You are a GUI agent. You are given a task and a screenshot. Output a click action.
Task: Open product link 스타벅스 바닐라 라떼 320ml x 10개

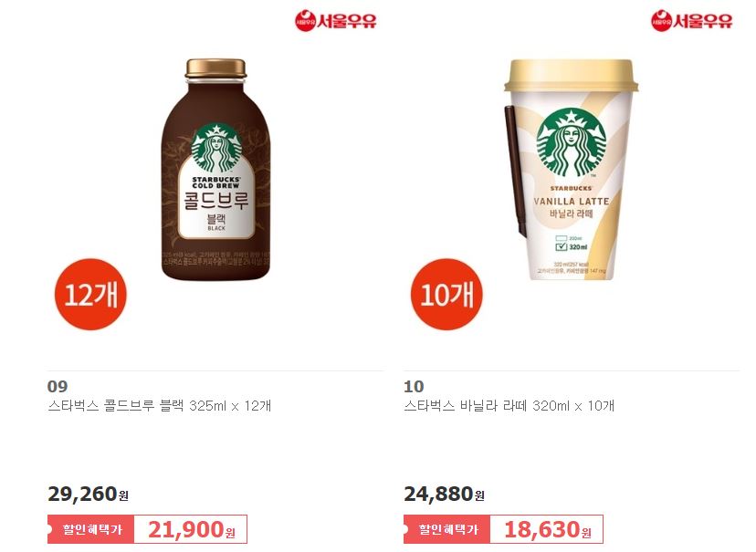(509, 406)
